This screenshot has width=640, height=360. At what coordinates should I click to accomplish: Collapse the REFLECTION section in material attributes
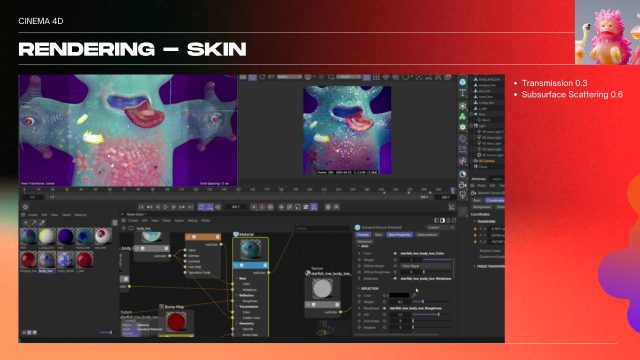tap(359, 289)
